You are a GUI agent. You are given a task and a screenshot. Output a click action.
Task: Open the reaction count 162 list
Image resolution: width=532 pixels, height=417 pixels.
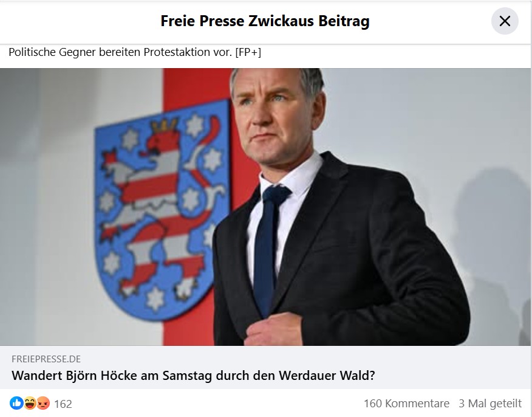click(x=63, y=404)
